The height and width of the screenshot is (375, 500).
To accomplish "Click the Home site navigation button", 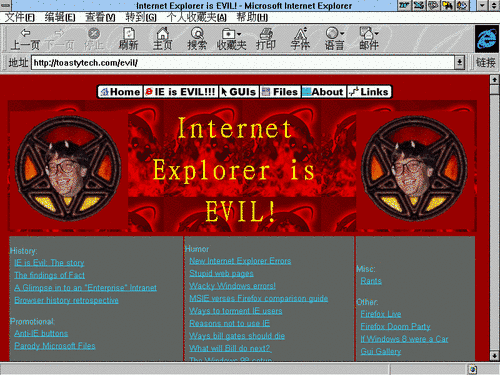I will coord(120,92).
